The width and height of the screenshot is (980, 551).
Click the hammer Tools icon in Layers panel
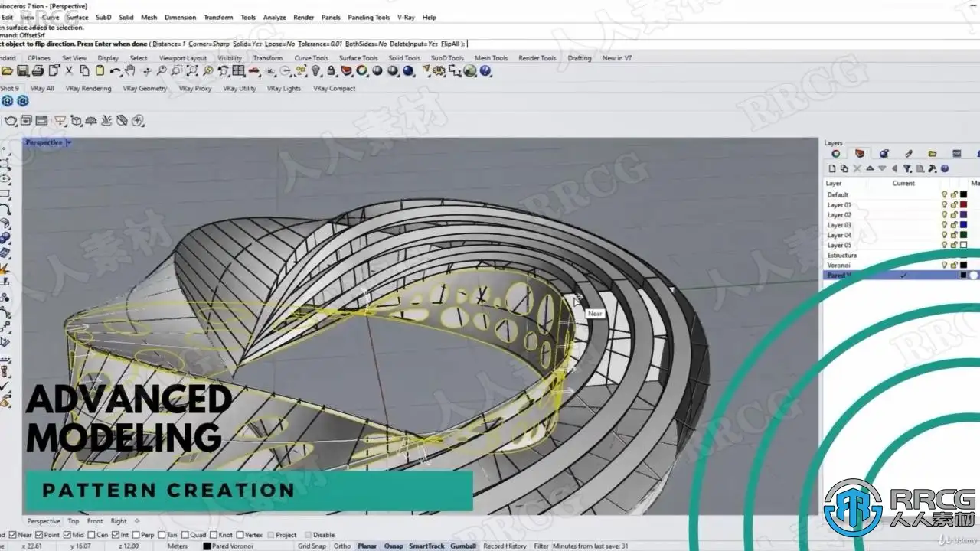[932, 168]
